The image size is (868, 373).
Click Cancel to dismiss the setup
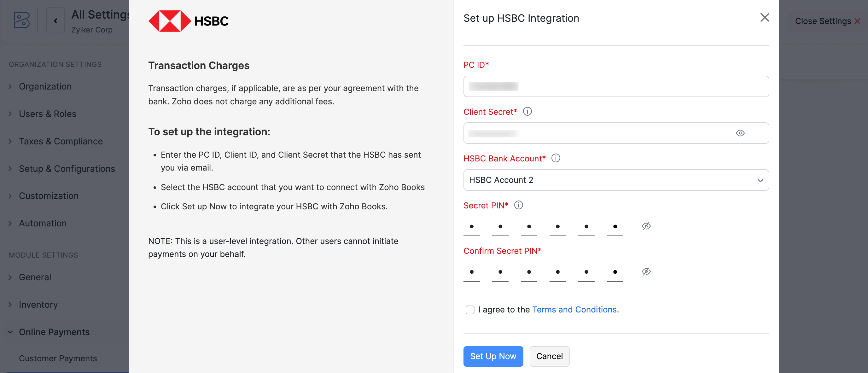(549, 356)
